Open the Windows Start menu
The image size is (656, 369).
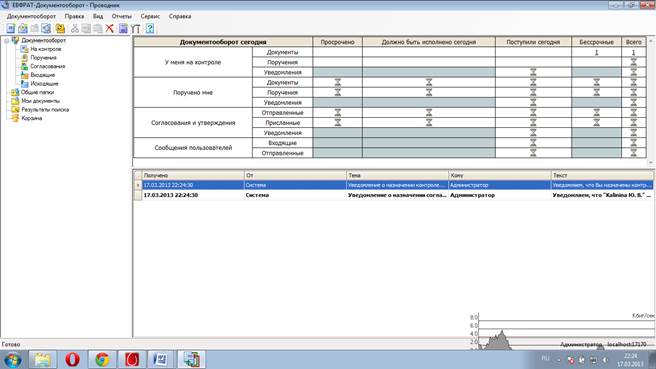click(x=13, y=360)
